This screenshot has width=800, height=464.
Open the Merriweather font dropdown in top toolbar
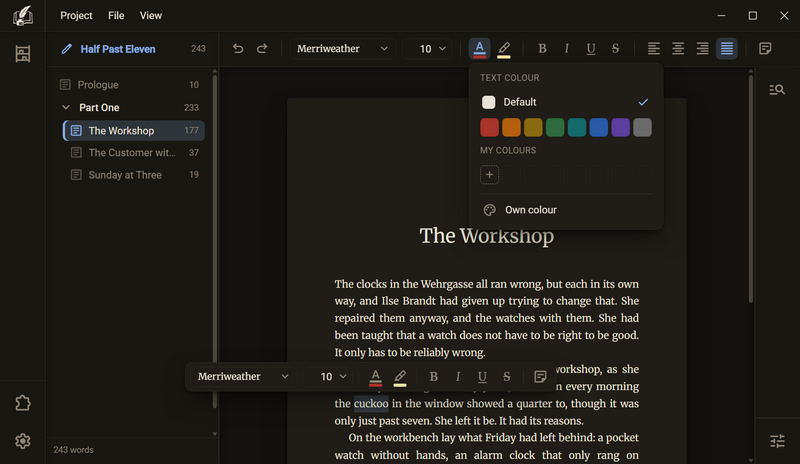coord(343,48)
